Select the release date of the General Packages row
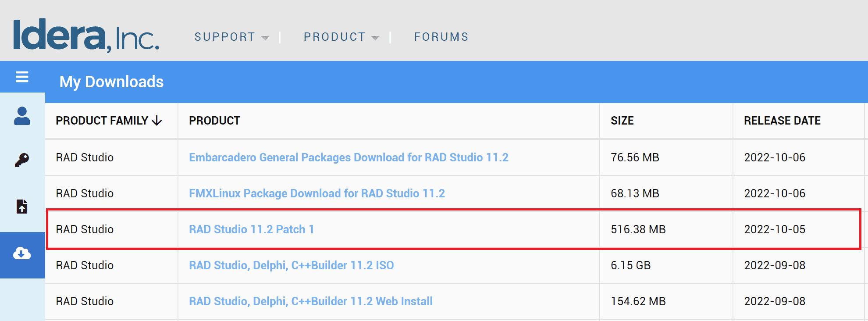868x321 pixels. (x=775, y=157)
